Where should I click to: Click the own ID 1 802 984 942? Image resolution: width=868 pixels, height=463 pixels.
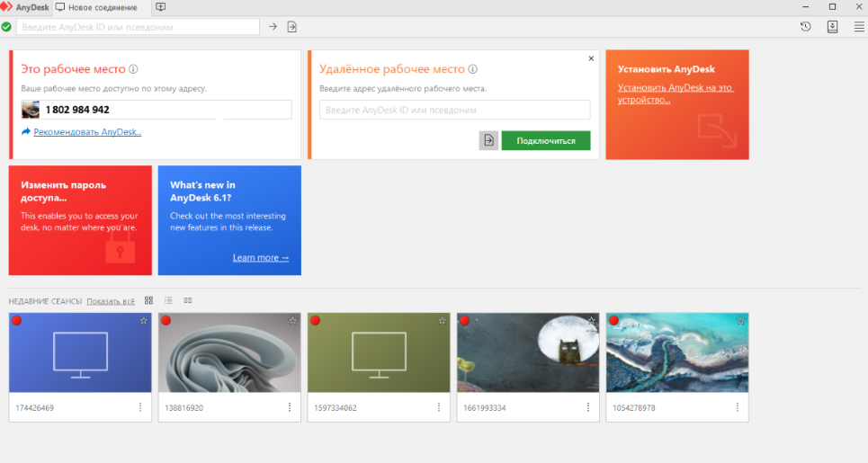(x=77, y=110)
